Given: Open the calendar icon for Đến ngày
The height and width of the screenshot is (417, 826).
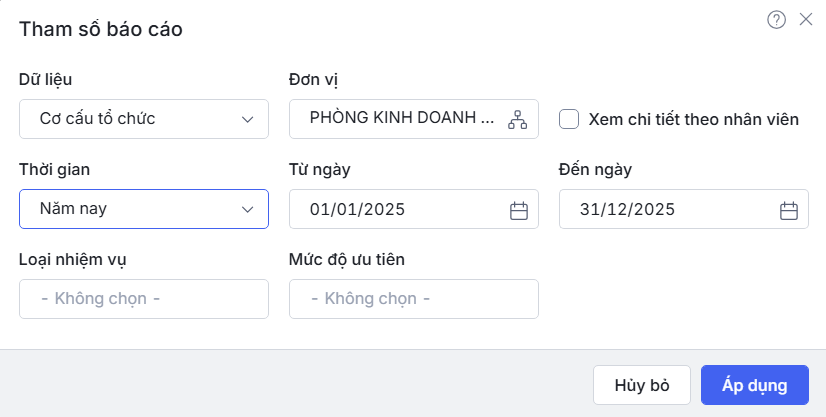Looking at the screenshot, I should coord(788,210).
